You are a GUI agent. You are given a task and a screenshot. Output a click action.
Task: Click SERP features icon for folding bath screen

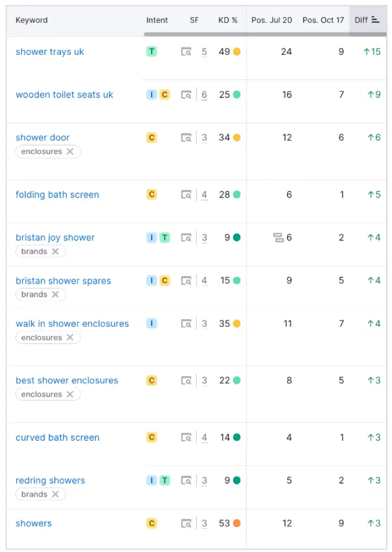click(x=186, y=195)
